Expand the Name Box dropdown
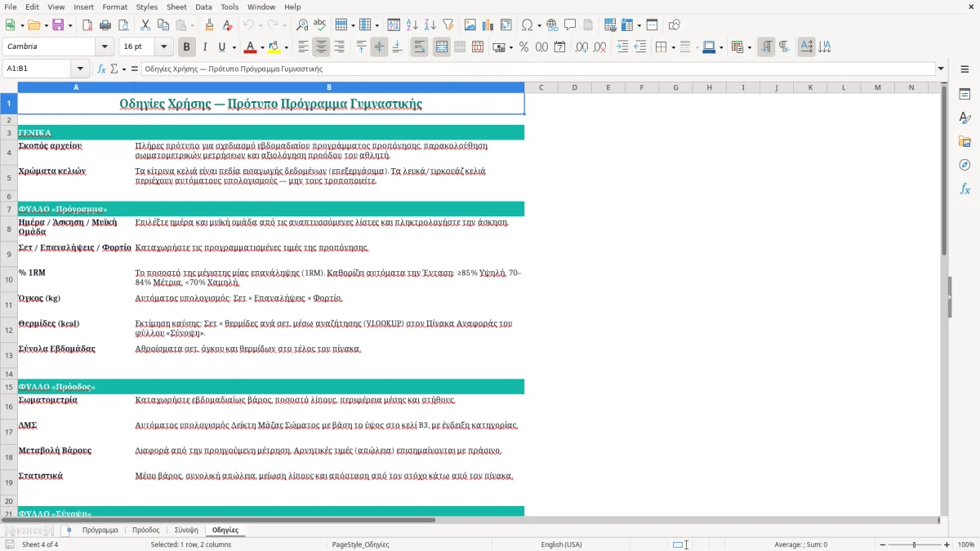 click(80, 69)
